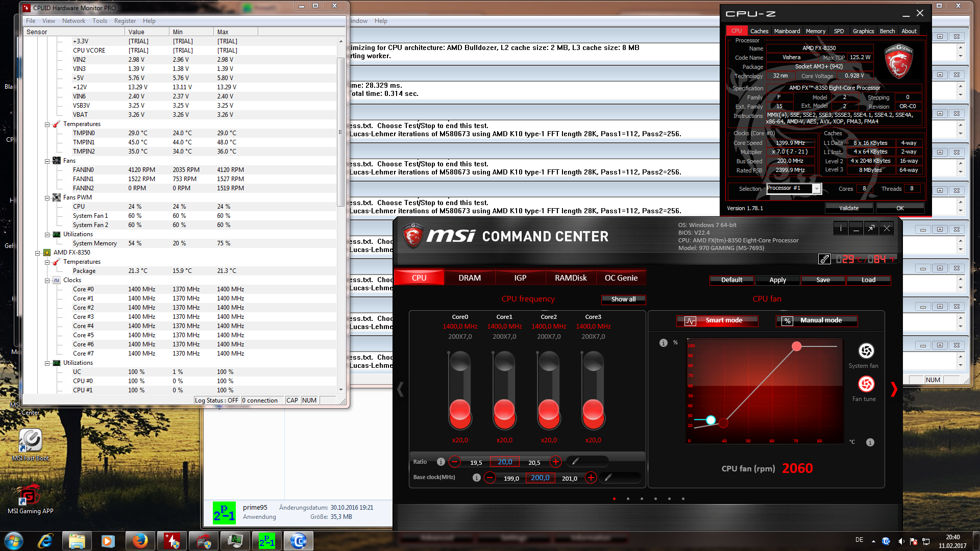Toggle Show all CPU cores
Screen dimensions: 980x551
tap(623, 299)
